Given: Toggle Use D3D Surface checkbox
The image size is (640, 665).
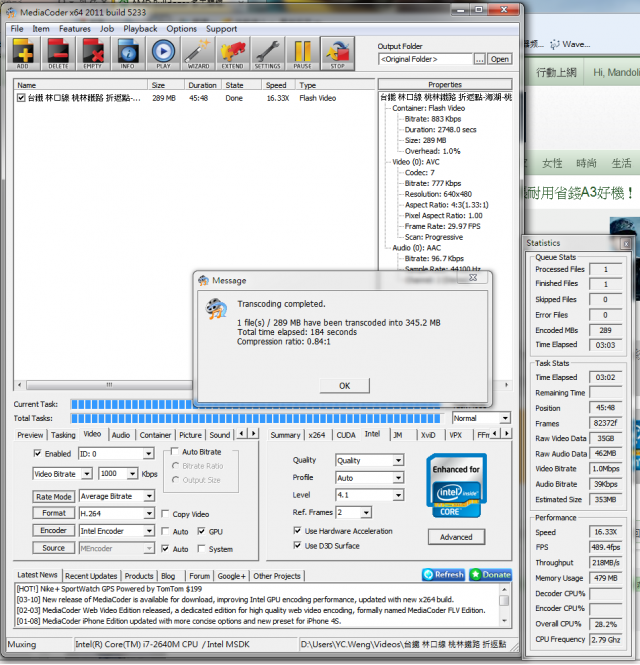Looking at the screenshot, I should point(297,545).
